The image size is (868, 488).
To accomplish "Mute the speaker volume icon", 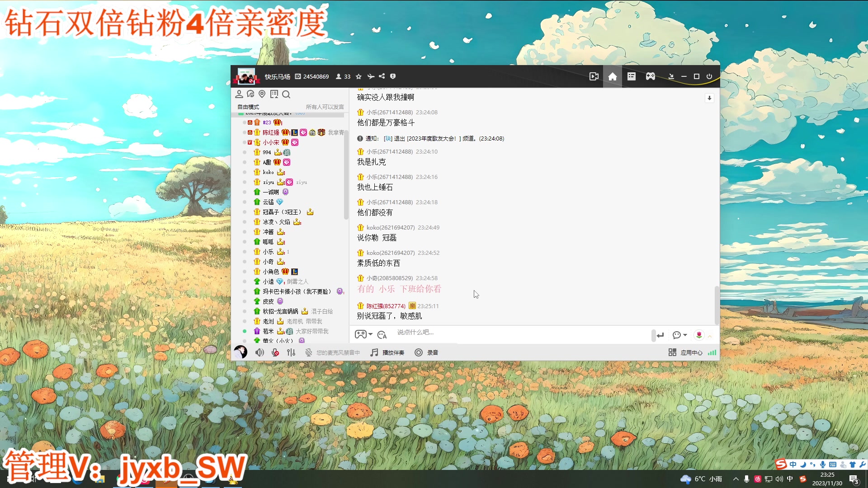I will [259, 352].
